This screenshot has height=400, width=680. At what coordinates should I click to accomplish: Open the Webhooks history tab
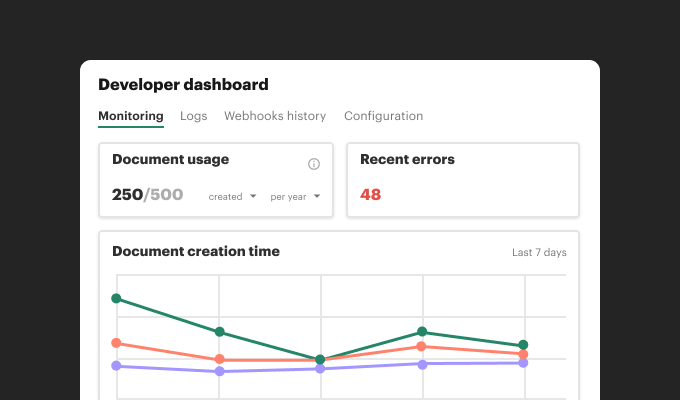(x=275, y=116)
